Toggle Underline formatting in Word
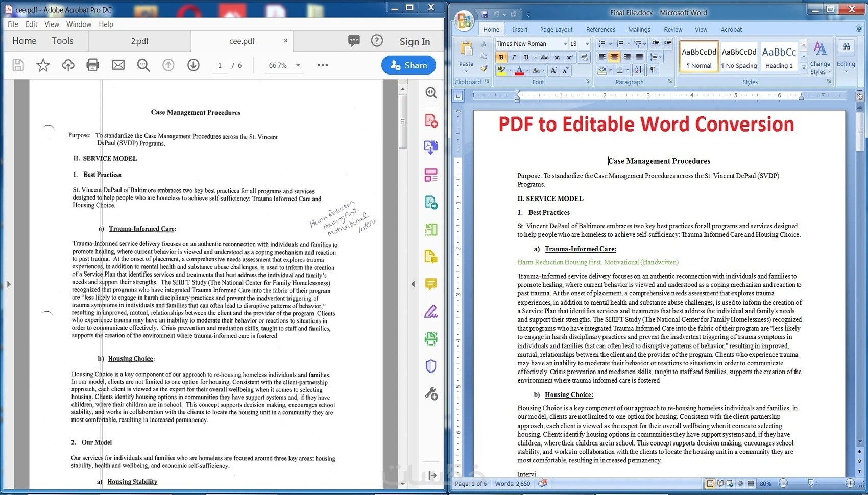The width and height of the screenshot is (868, 495). (x=526, y=58)
